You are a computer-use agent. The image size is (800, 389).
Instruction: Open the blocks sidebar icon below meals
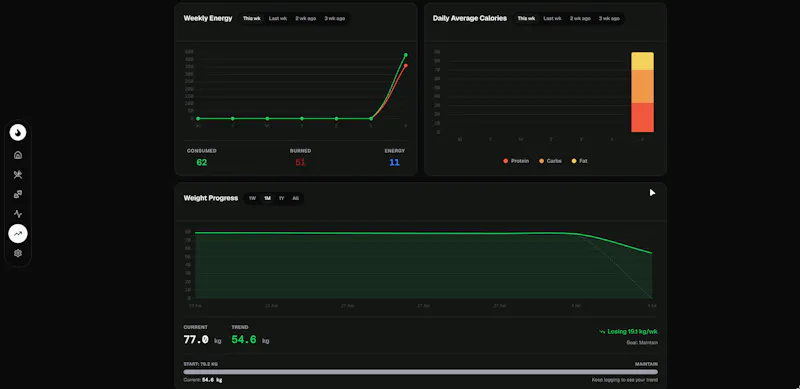tap(18, 194)
